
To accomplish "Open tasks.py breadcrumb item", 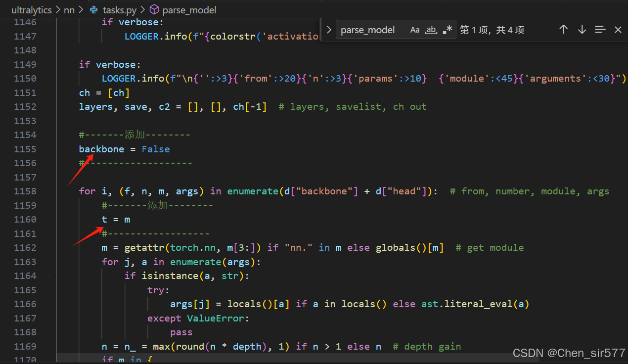I will [x=120, y=9].
